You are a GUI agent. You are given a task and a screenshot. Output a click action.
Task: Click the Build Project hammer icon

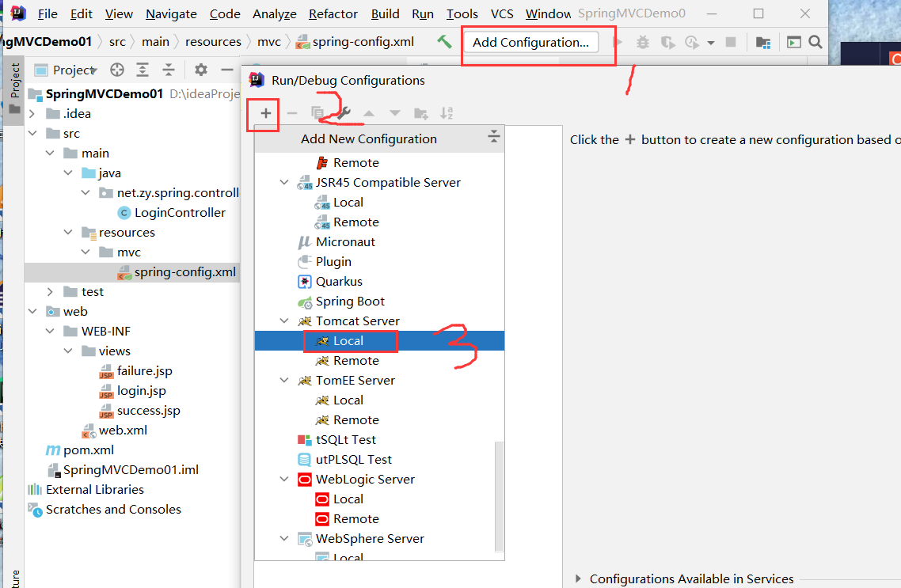(444, 41)
